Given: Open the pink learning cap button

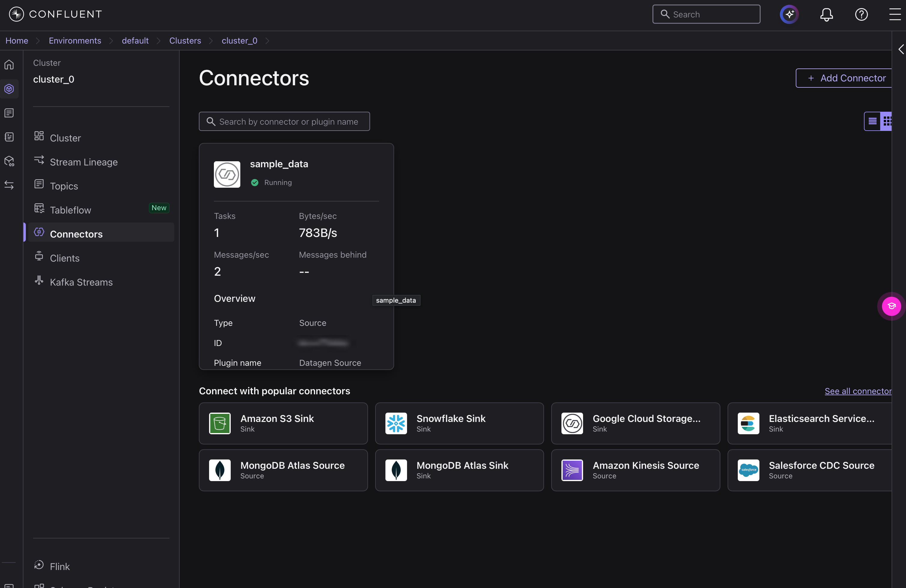Looking at the screenshot, I should [x=891, y=306].
